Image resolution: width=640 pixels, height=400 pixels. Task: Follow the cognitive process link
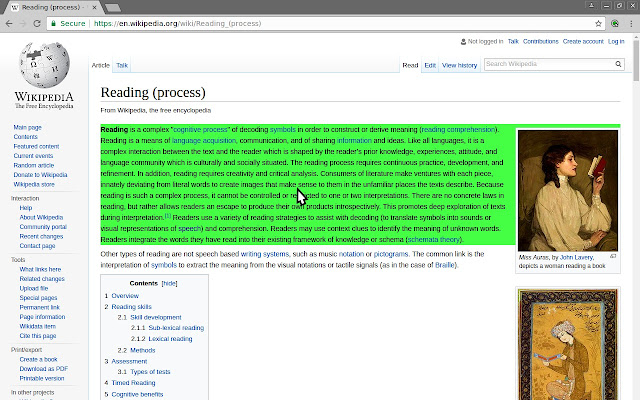click(200, 129)
